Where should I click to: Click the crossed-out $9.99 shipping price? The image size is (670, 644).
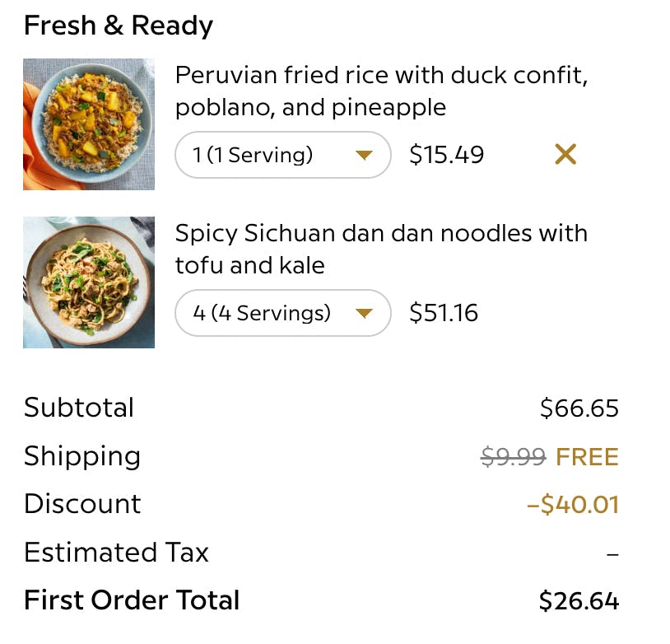point(513,456)
